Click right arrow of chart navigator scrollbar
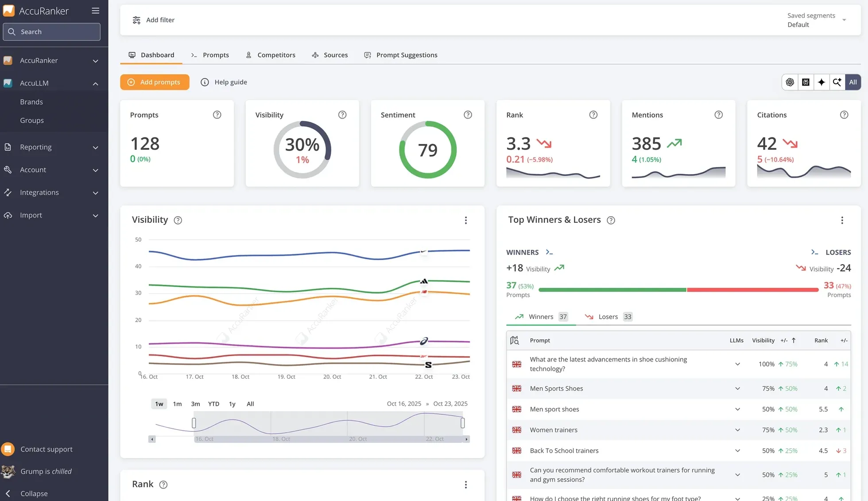 [466, 439]
